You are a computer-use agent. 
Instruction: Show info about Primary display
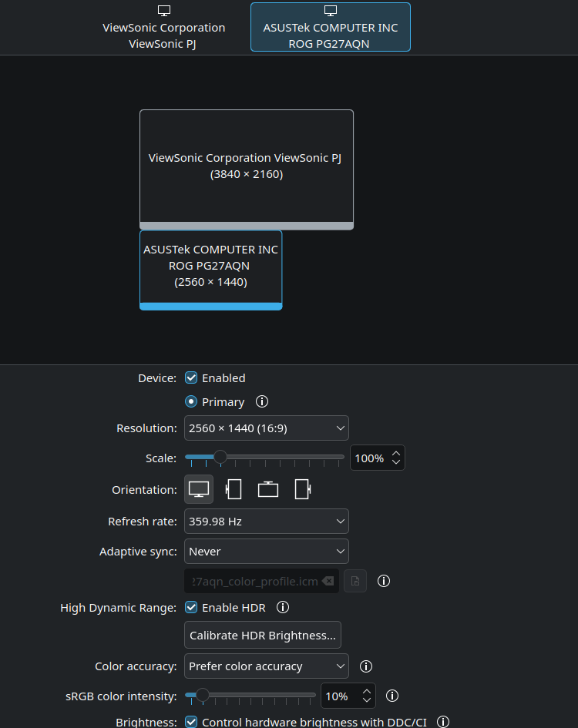262,401
